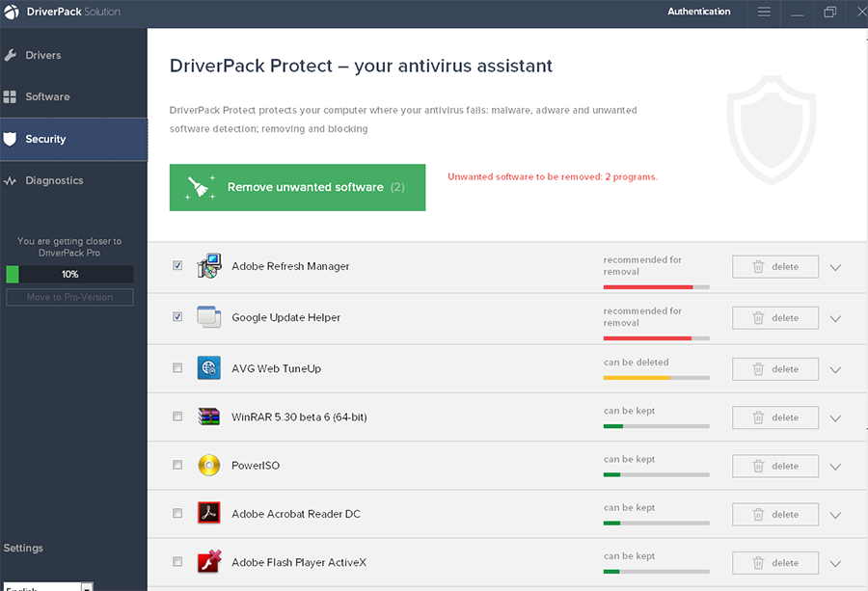Screen dimensions: 868x591
Task: Delete Adobe Acrobat Reader DC
Action: [x=775, y=515]
